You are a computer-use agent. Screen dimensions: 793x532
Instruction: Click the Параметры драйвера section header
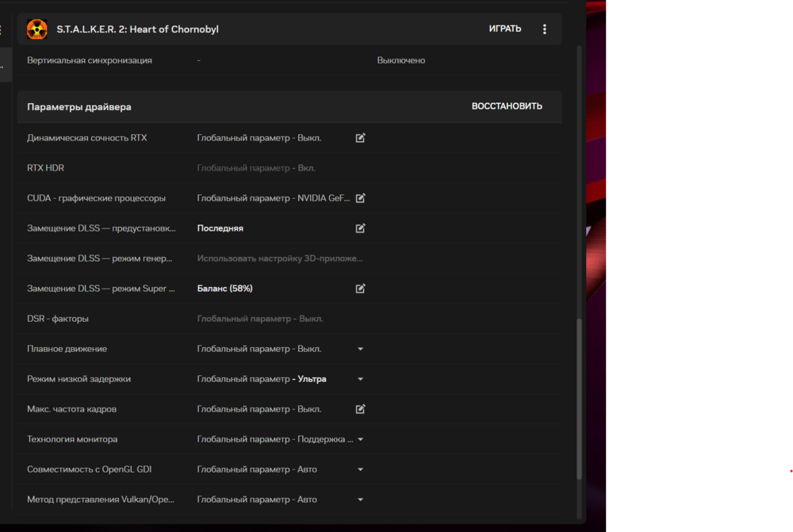(79, 107)
